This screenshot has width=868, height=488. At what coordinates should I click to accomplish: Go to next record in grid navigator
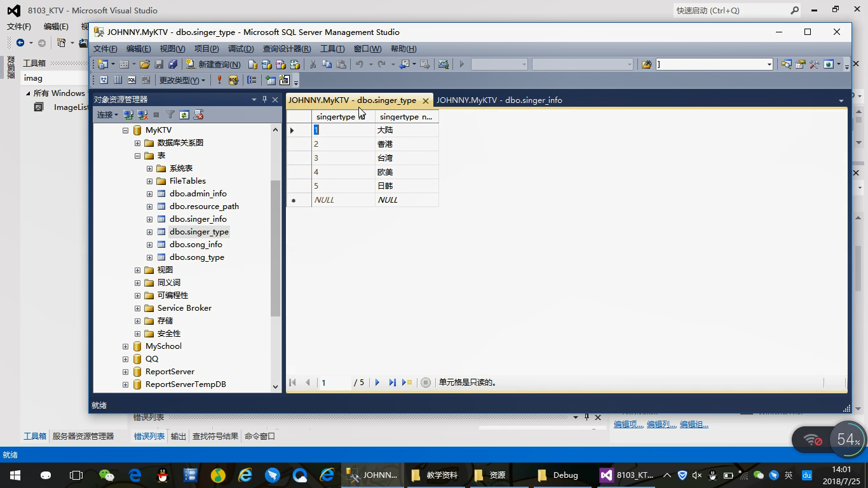point(377,383)
